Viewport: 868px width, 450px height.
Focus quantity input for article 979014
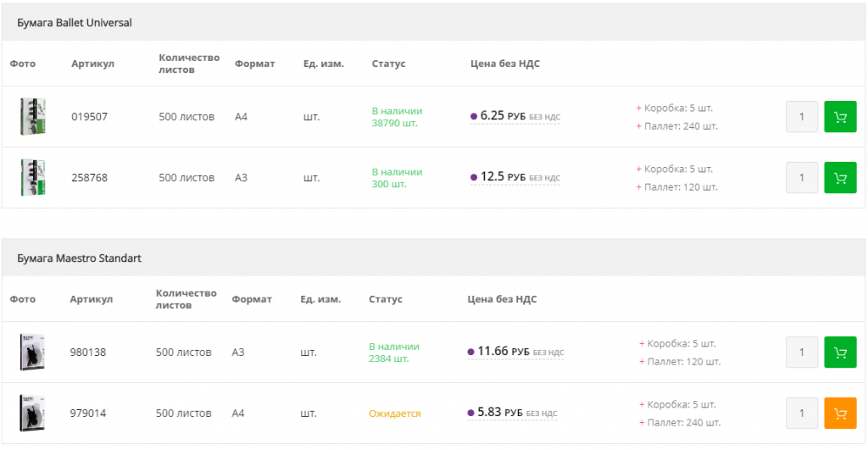click(802, 414)
